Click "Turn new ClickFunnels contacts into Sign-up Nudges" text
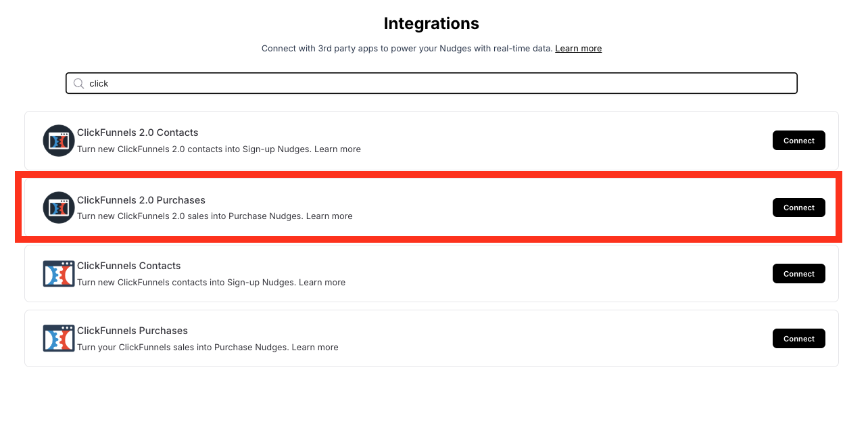This screenshot has height=428, width=868. click(x=187, y=283)
